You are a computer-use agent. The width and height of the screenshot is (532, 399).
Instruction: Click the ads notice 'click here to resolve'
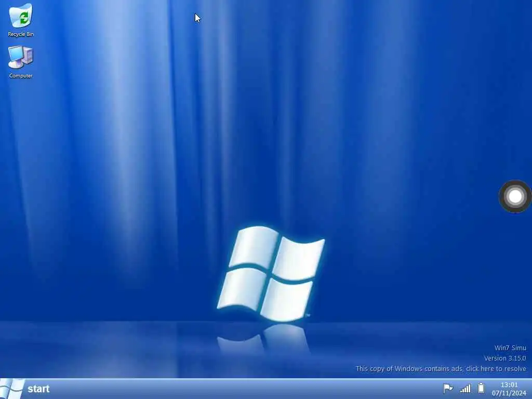[496, 368]
